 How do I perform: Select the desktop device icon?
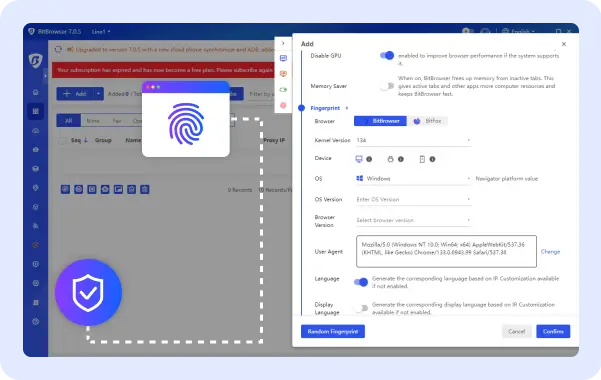tap(359, 159)
